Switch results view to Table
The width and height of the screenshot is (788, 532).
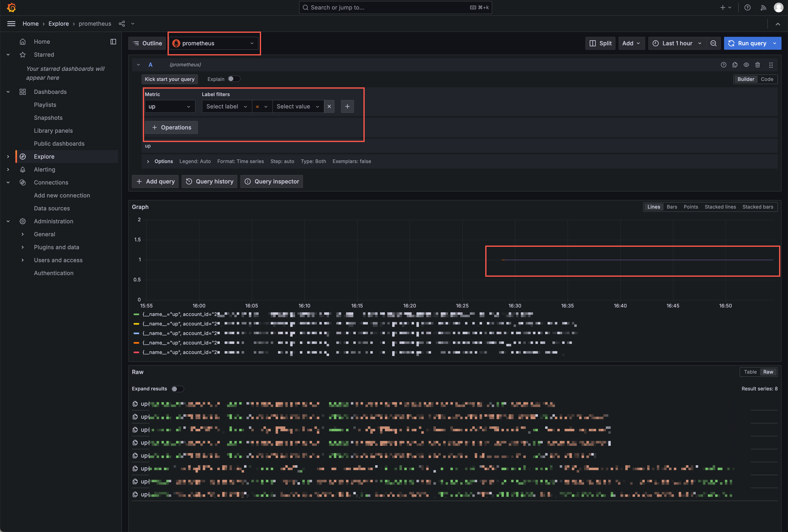(750, 372)
